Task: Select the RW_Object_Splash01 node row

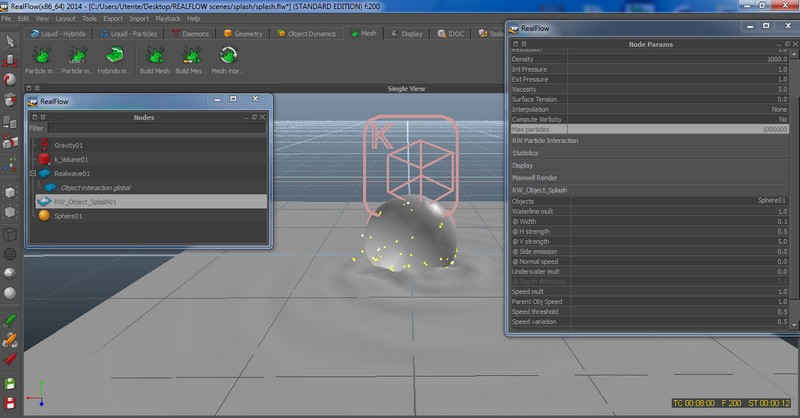Action: coord(151,202)
